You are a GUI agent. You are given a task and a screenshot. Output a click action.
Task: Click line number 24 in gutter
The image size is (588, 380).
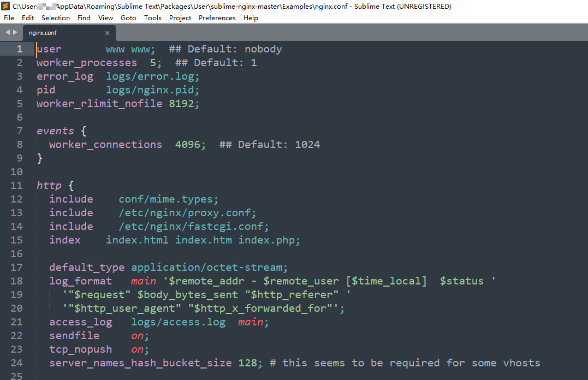(16, 363)
